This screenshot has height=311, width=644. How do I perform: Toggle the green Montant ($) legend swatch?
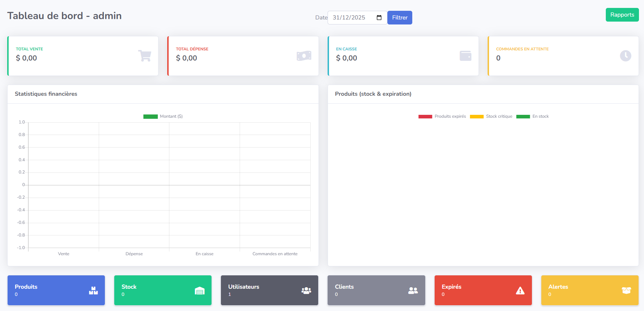(151, 117)
